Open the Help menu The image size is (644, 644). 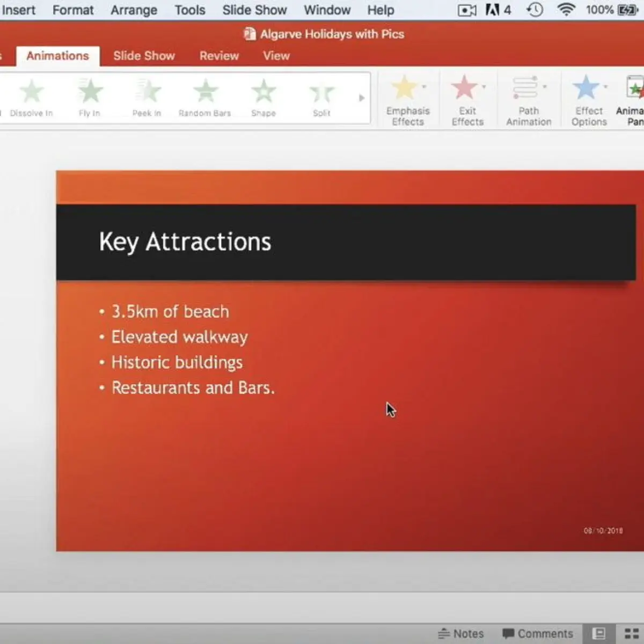click(380, 10)
